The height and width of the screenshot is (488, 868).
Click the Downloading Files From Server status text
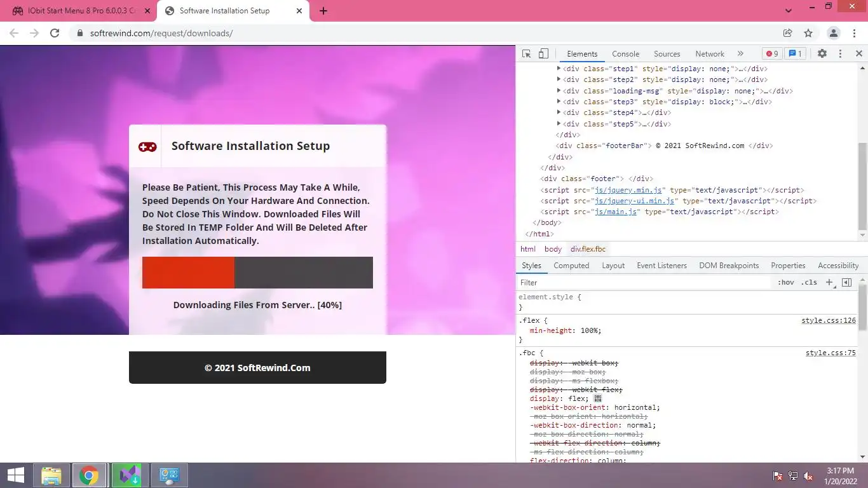(x=257, y=305)
